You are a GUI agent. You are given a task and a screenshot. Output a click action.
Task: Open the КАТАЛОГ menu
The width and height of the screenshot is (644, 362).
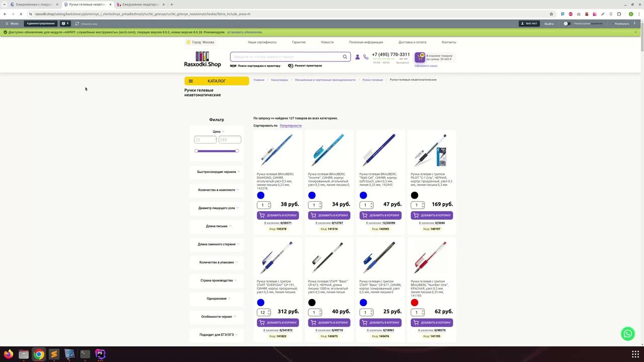pyautogui.click(x=216, y=81)
